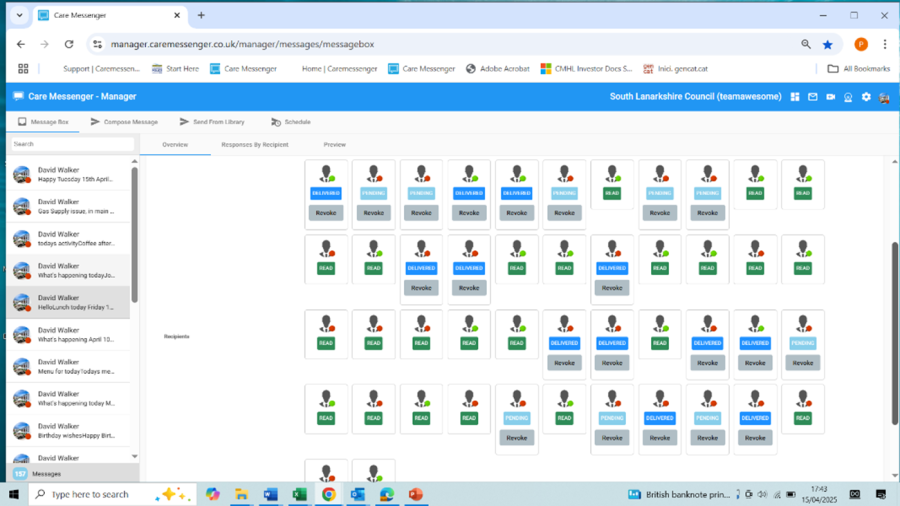Switch to the Overview tab
This screenshot has height=506, width=900.
click(x=175, y=145)
